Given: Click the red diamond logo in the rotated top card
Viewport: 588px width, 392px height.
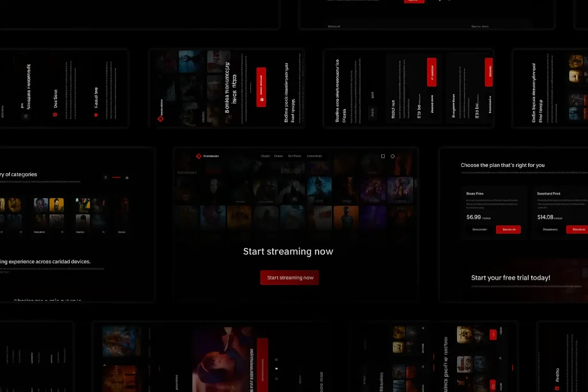Looking at the screenshot, I should click(161, 119).
